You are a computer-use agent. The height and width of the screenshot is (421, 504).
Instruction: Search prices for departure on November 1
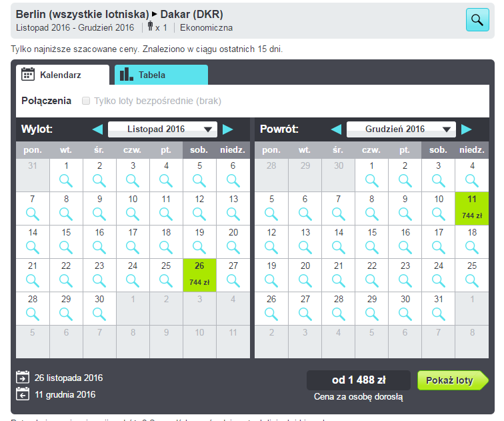tap(66, 175)
